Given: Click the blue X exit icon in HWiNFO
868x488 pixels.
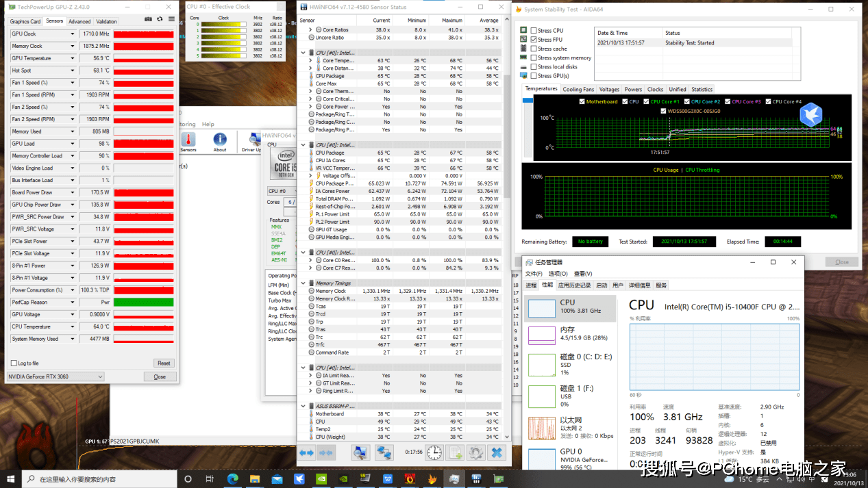Looking at the screenshot, I should point(498,452).
